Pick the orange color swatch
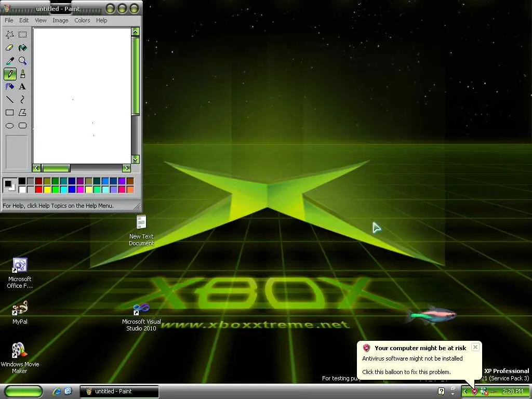Screen dimensions: 532x399 (x=130, y=189)
